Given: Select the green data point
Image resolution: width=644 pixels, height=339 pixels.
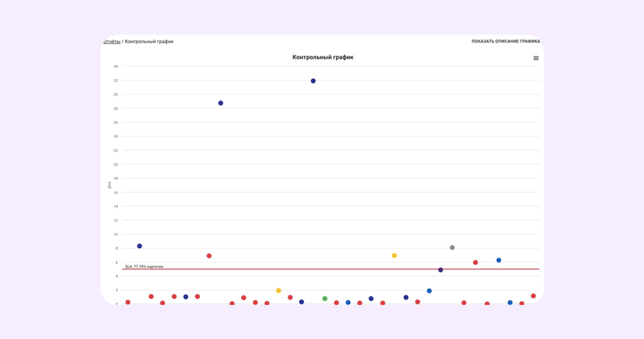Looking at the screenshot, I should click(x=325, y=299).
